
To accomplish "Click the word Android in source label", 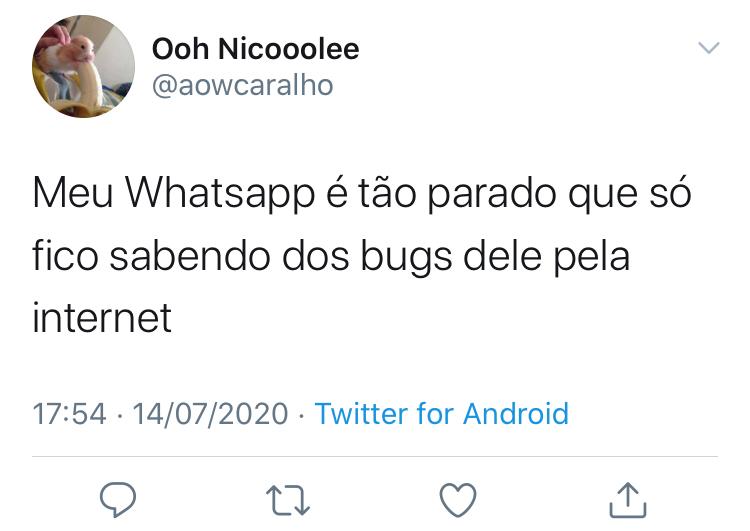I will pos(516,413).
